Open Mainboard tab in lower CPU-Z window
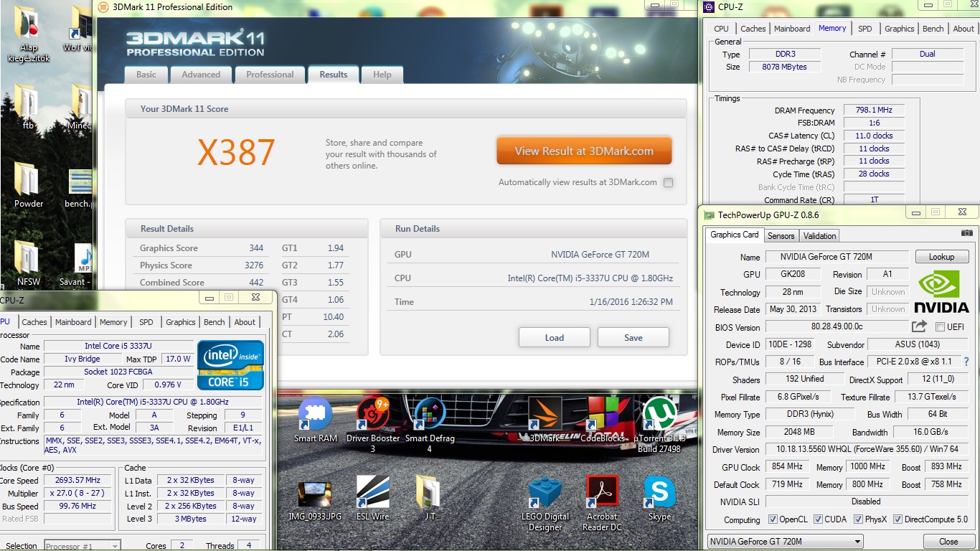Viewport: 980px width, 551px height. (73, 322)
